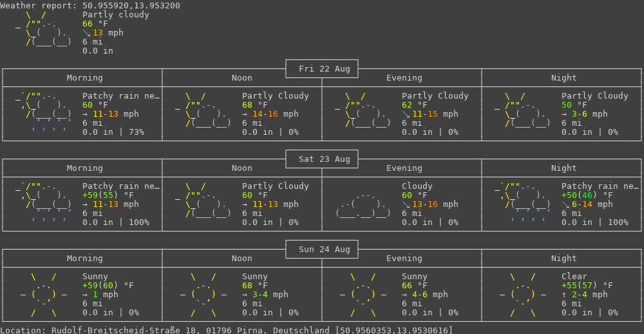Screen dimensions: 644x334
Task: Click Saturday Noon temperature 60 °F
Action: 255,195
